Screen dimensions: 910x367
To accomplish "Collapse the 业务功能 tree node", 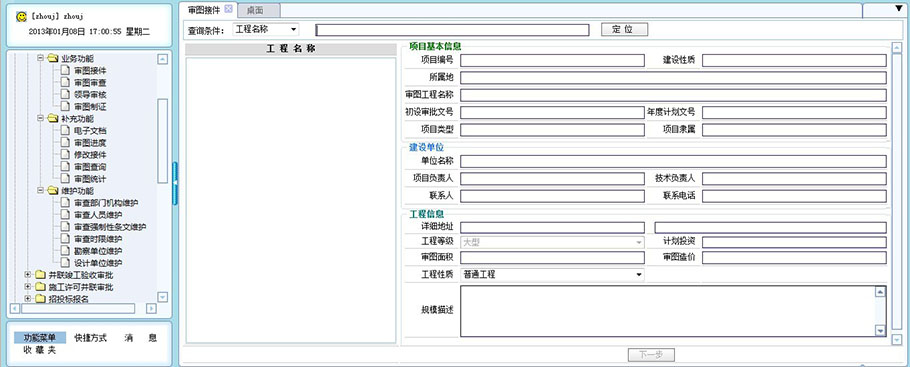I will click(x=41, y=58).
